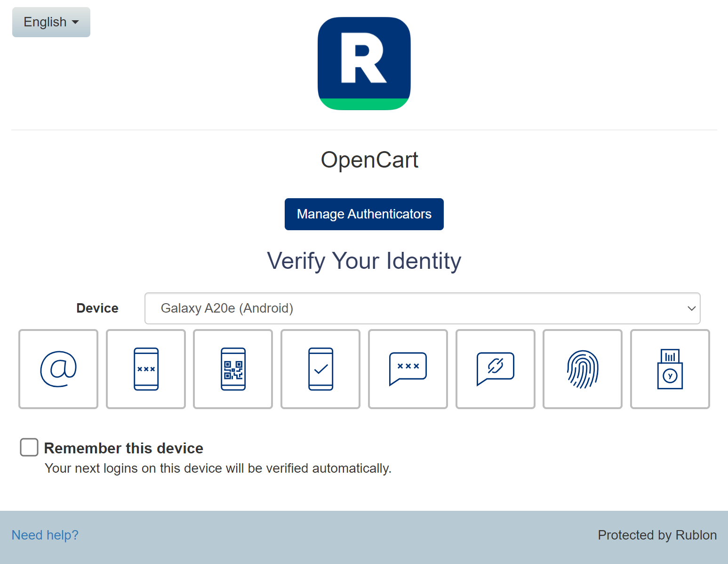Select the SMS Link authentication method
728x564 pixels.
tap(495, 369)
